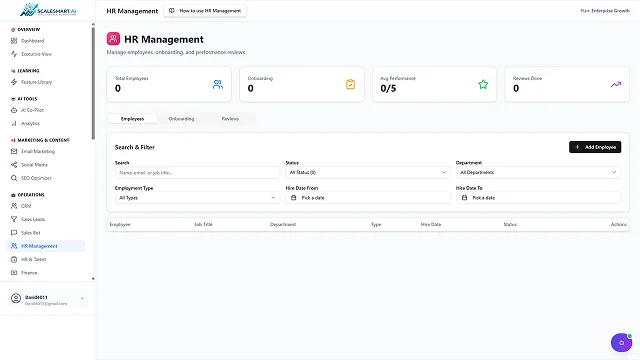Viewport: 640px width, 360px height.
Task: Click the 0/5 average performance value
Action: (388, 89)
